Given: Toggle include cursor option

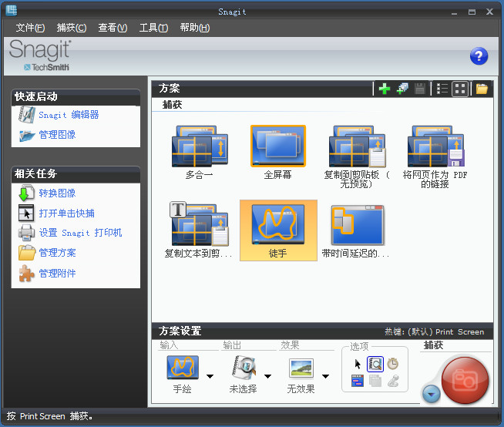Looking at the screenshot, I should click(x=358, y=365).
